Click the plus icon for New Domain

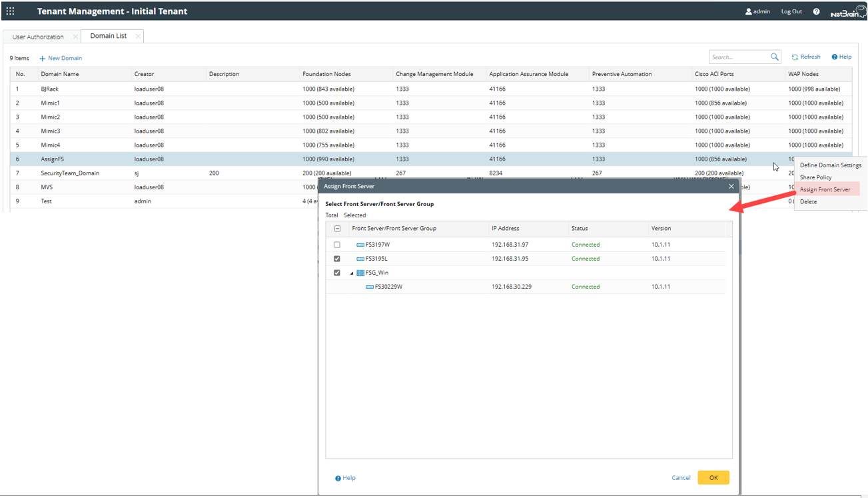coord(43,59)
